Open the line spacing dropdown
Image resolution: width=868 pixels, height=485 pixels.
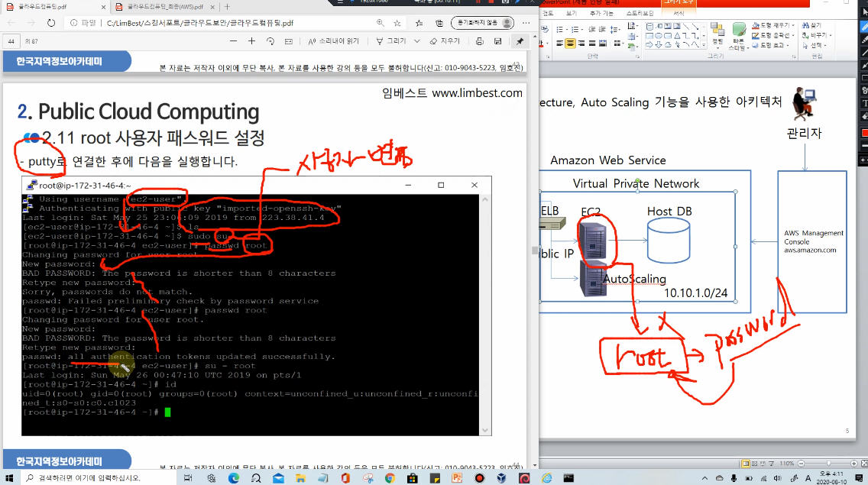point(615,29)
